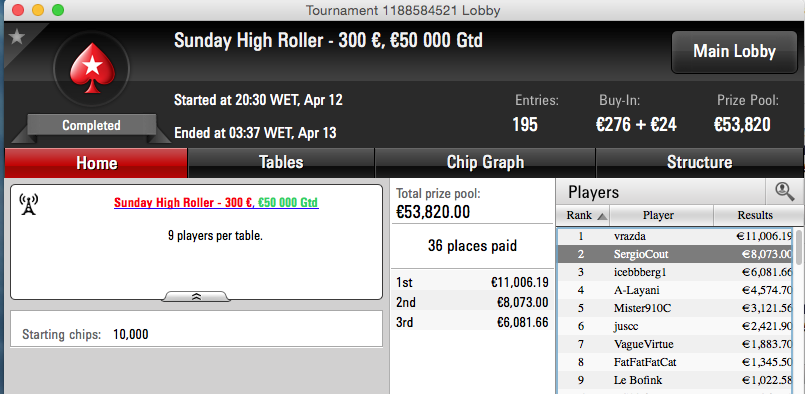The width and height of the screenshot is (805, 394).
Task: Open the player search magnifier icon
Action: pos(784,191)
